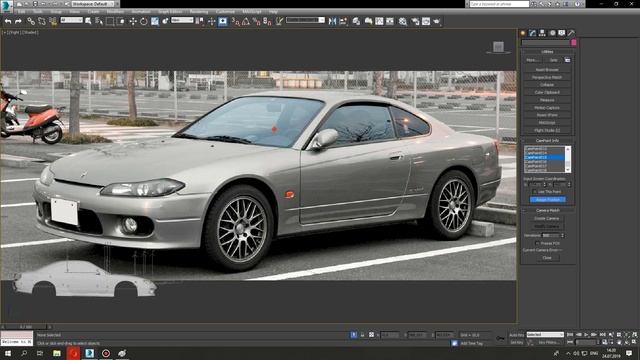Activate the Select and Scale tool
640x360 pixels.
coord(155,21)
